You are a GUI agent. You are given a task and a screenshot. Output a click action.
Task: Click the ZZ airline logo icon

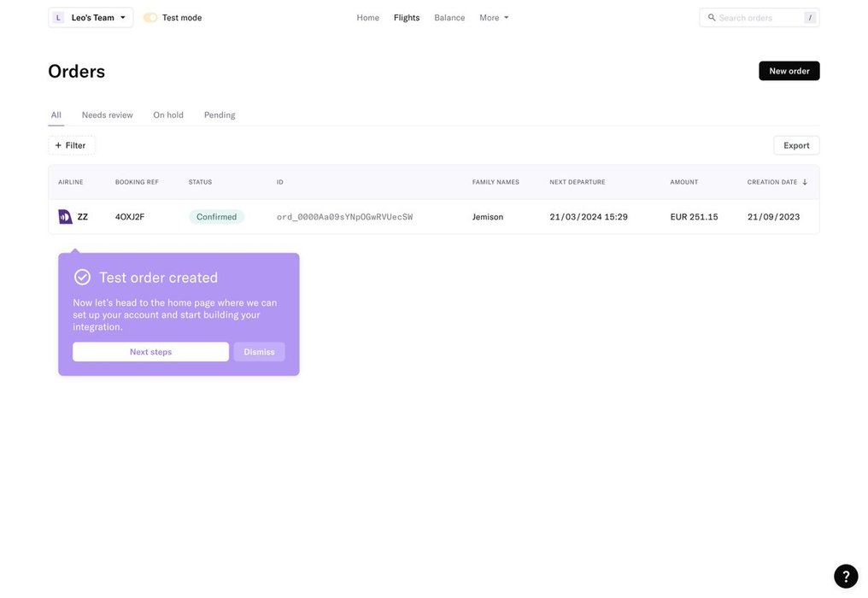(65, 217)
